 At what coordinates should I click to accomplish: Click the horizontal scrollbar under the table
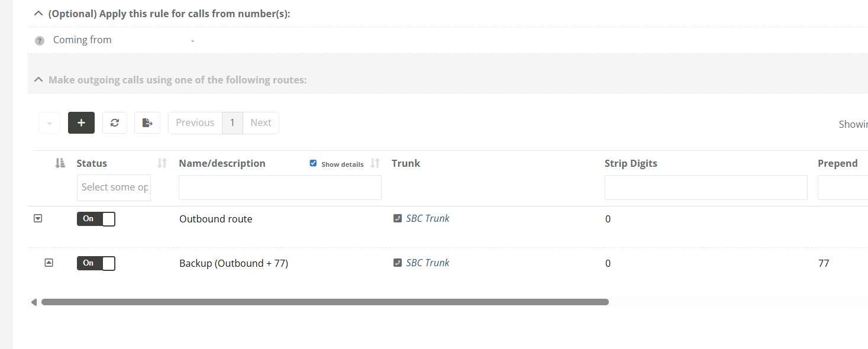pos(325,302)
